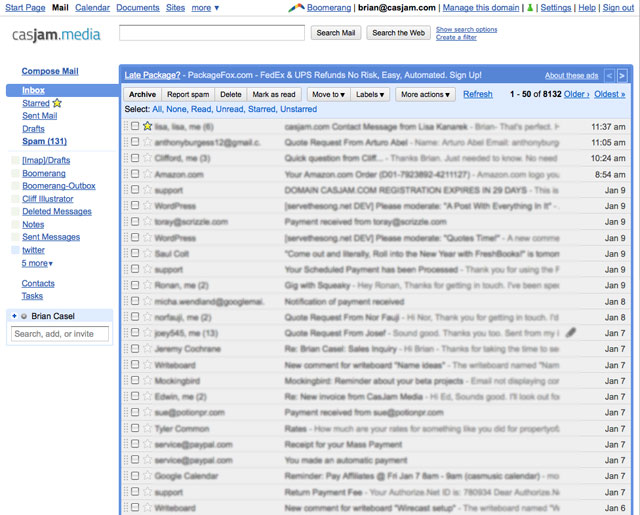The height and width of the screenshot is (515, 640).
Task: Click the drag handle of lisa conversation
Action: pos(126,126)
